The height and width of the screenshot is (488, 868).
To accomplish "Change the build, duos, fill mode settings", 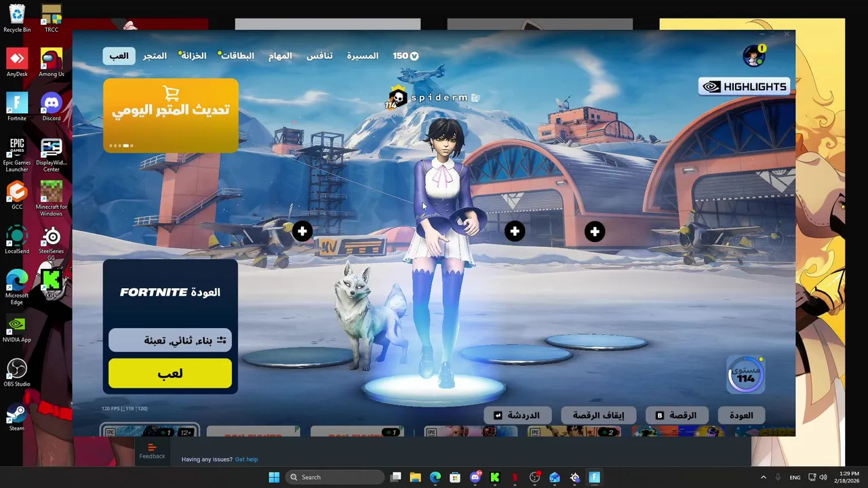I will click(170, 340).
